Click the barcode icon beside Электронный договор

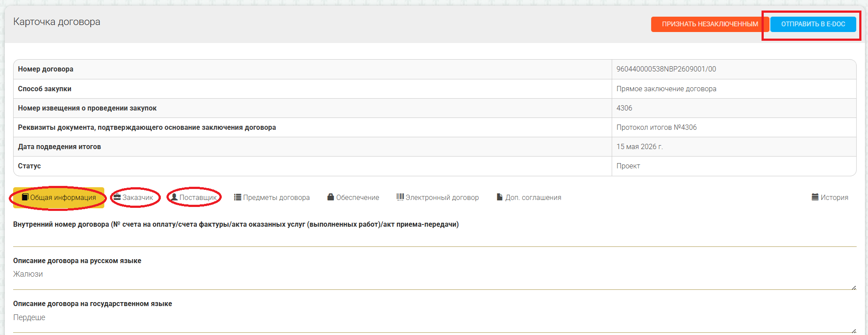[x=400, y=197]
